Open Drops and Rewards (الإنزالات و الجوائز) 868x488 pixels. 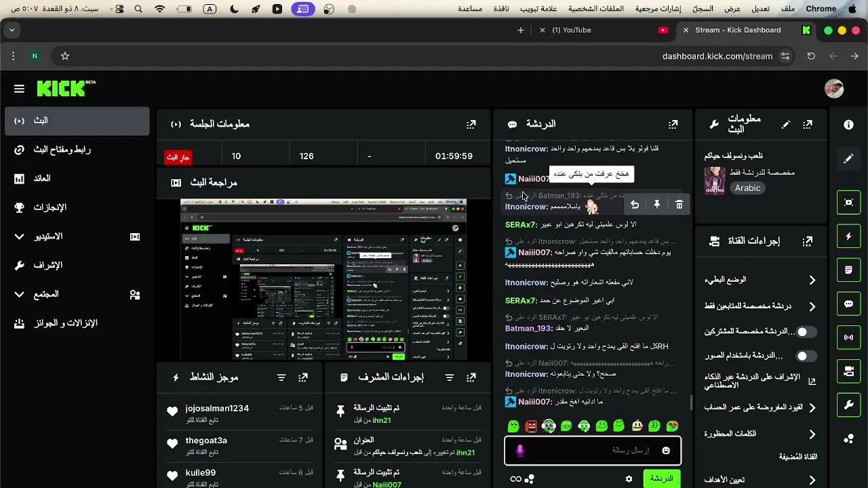tap(77, 323)
